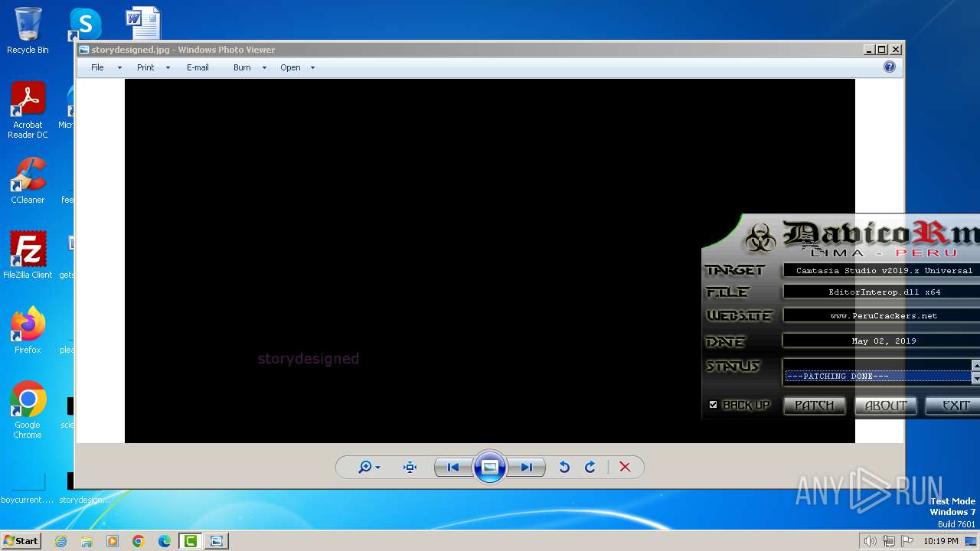Click the Target field showing Camtasia Studio
Image resolution: width=980 pixels, height=551 pixels.
pos(882,270)
